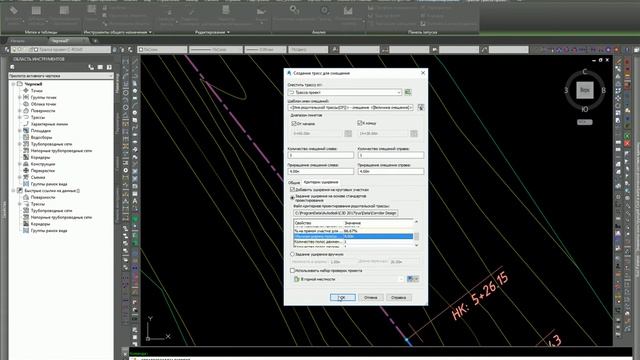Select Водосборы in the tree
Screen dimensions: 640x360
click(x=41, y=138)
